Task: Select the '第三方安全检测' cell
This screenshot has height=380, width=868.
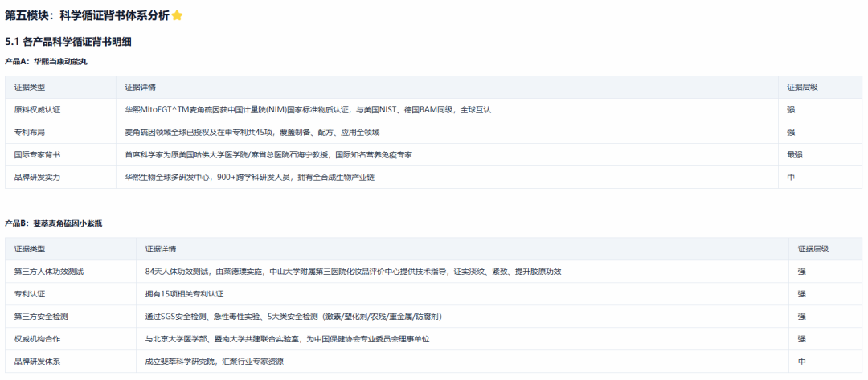Action: point(41,317)
